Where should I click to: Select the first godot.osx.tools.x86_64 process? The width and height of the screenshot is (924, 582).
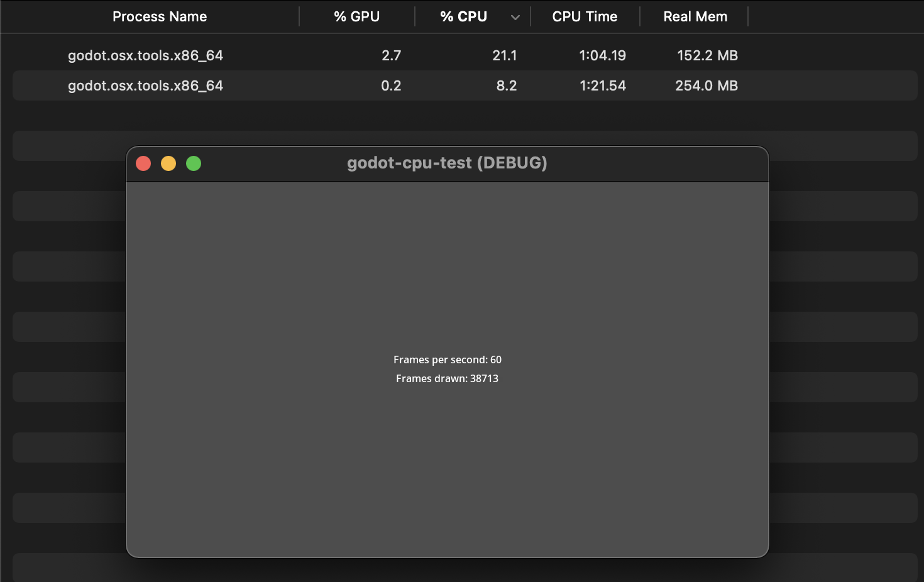(146, 55)
